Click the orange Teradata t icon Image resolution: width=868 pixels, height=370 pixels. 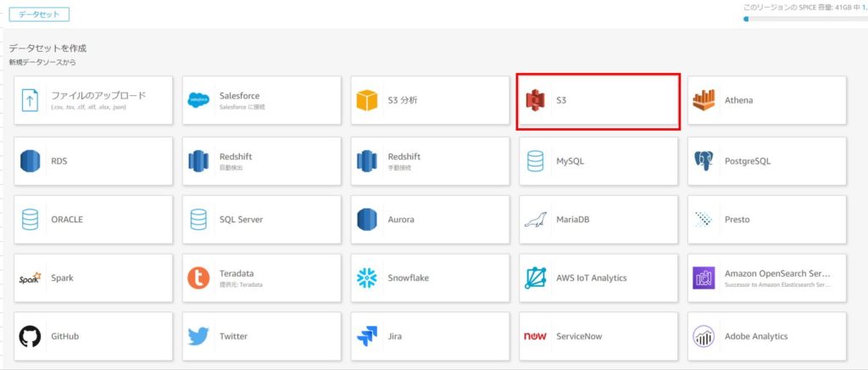click(198, 278)
